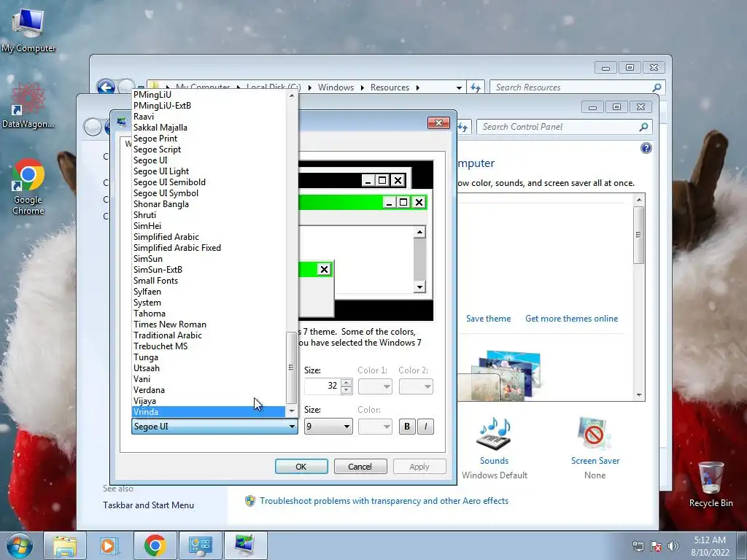The height and width of the screenshot is (560, 747).
Task: Open My Computer desktop icon
Action: (x=28, y=29)
